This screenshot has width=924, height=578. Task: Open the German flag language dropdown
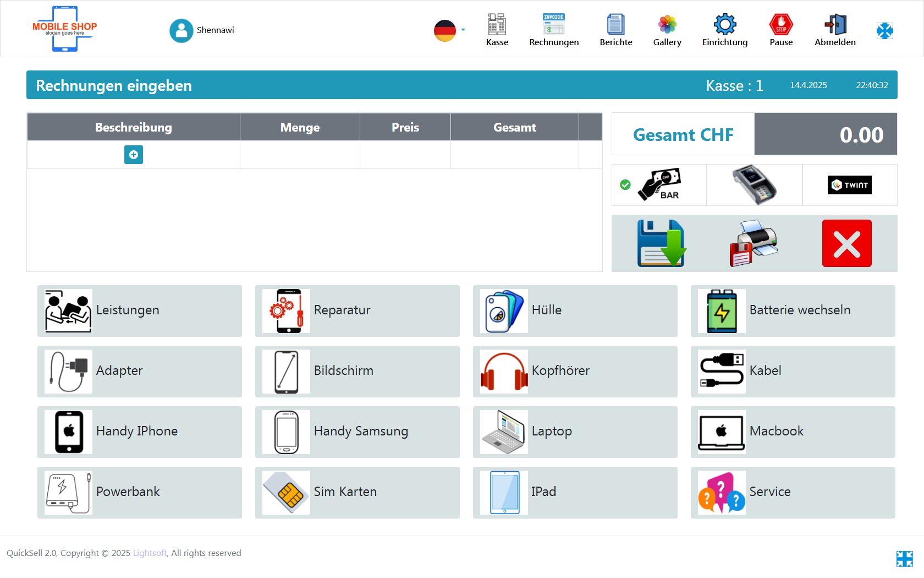click(449, 30)
